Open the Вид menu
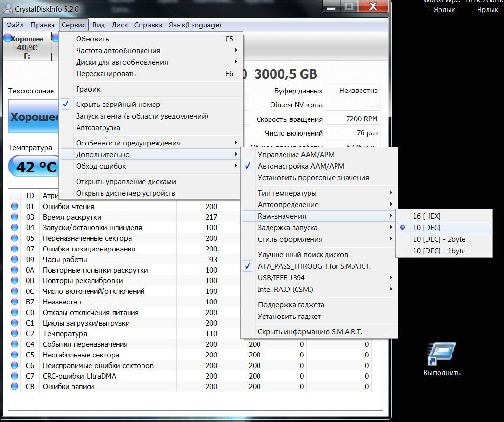This screenshot has width=504, height=422. point(99,25)
